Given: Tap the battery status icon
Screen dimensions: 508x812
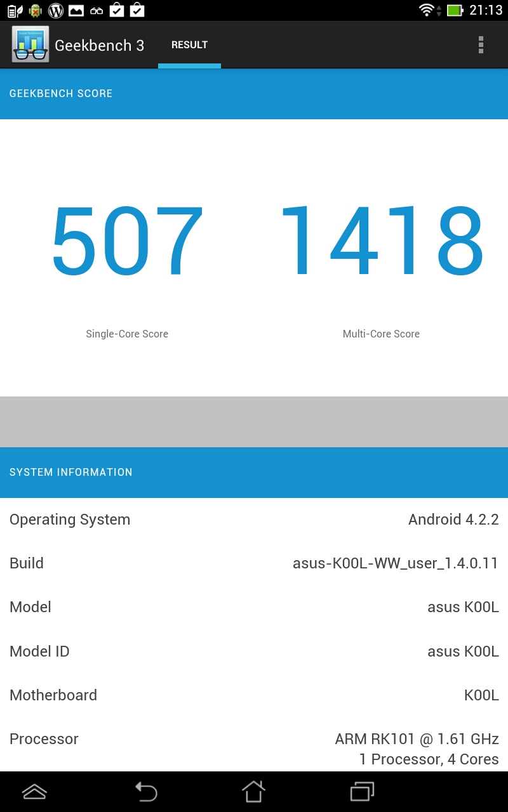Looking at the screenshot, I should click(454, 10).
